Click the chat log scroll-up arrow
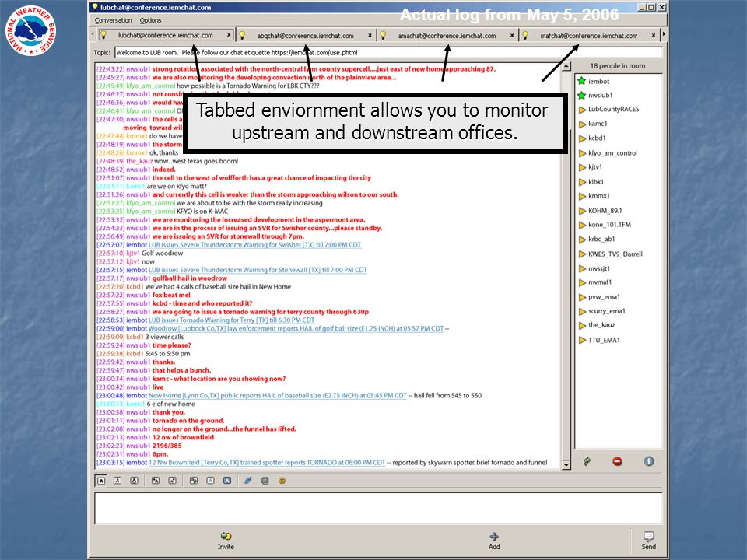The width and height of the screenshot is (747, 560). 566,66
